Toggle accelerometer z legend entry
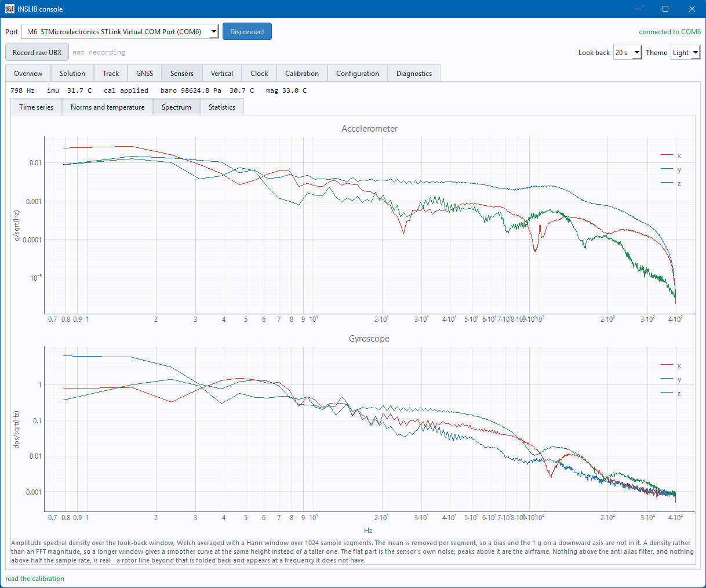Viewport: 706px width, 588px height. (x=671, y=183)
